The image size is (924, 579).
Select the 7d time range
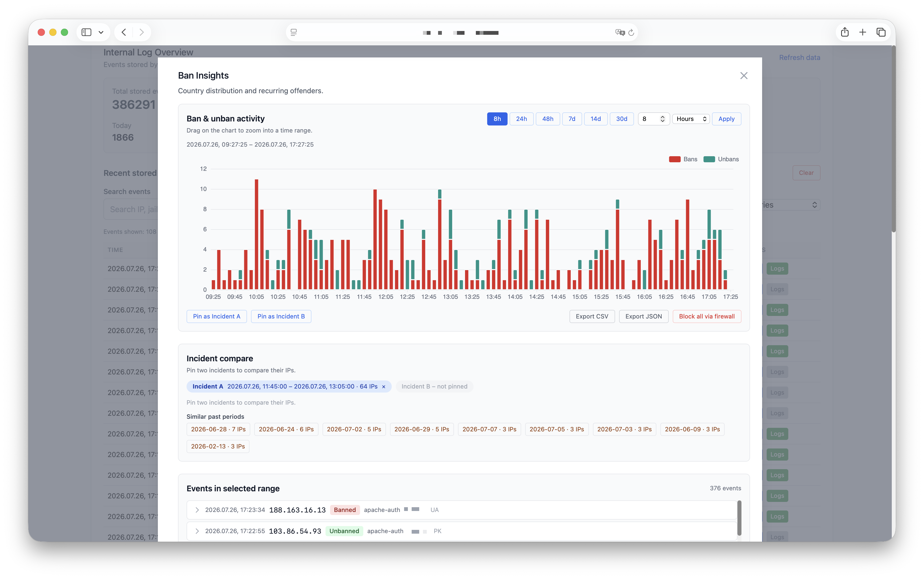click(x=572, y=119)
